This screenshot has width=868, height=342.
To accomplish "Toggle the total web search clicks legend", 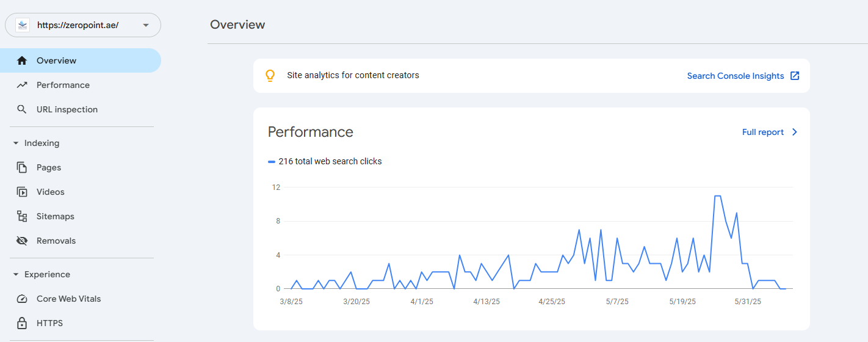I will point(325,161).
